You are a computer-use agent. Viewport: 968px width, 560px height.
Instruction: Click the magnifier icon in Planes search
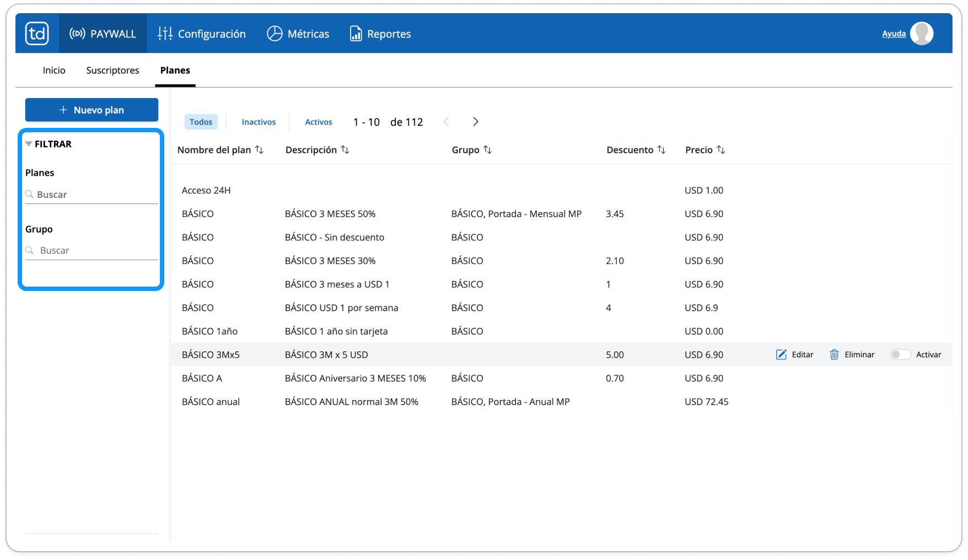coord(29,194)
